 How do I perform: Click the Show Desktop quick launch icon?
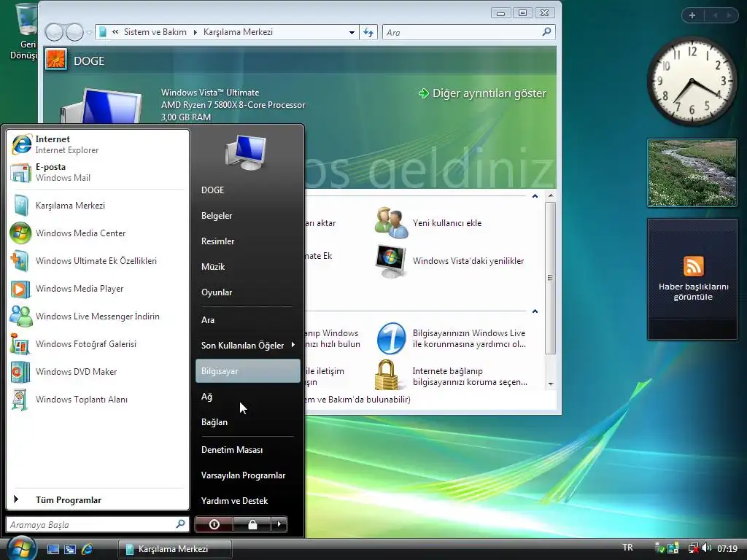(x=53, y=549)
